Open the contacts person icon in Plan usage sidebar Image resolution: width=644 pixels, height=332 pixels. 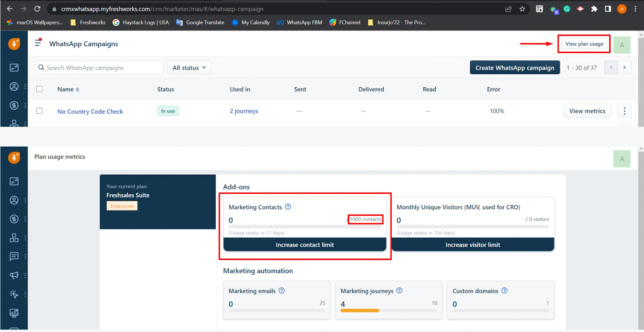(14, 200)
